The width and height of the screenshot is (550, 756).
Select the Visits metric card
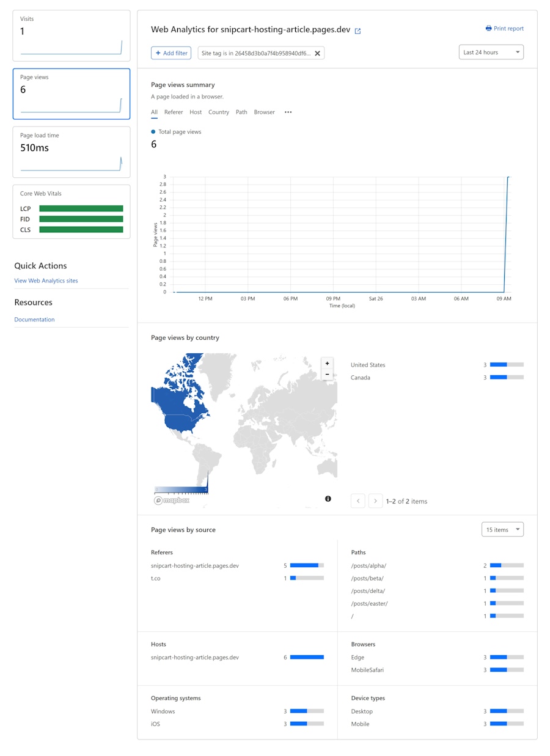pos(71,35)
